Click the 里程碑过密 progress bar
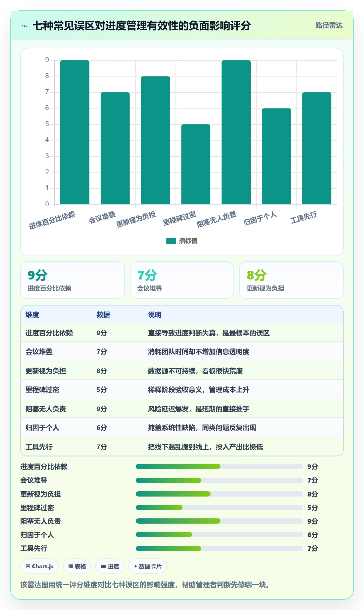The width and height of the screenshot is (364, 610). [219, 507]
